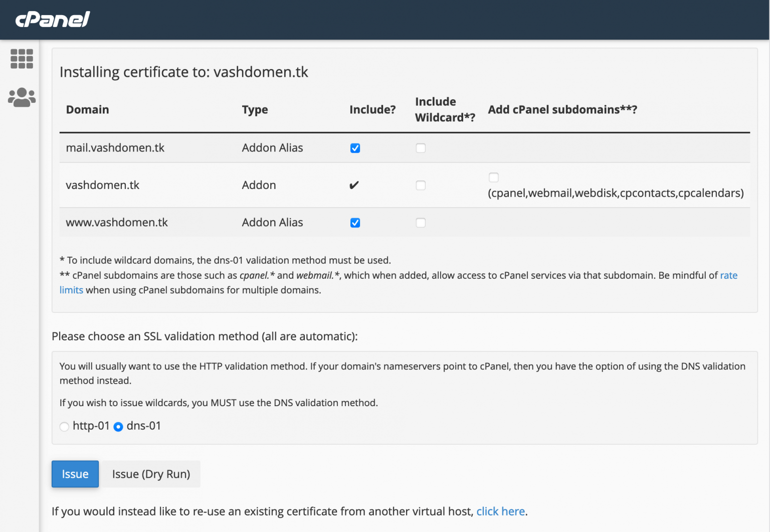
Task: Follow the 'click here' certificate reuse link
Action: tap(500, 511)
